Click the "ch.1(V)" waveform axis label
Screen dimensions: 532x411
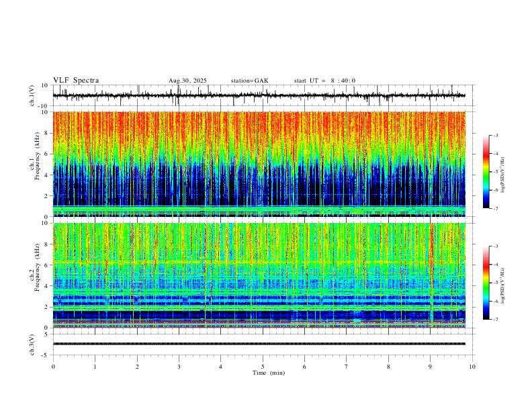[x=32, y=95]
